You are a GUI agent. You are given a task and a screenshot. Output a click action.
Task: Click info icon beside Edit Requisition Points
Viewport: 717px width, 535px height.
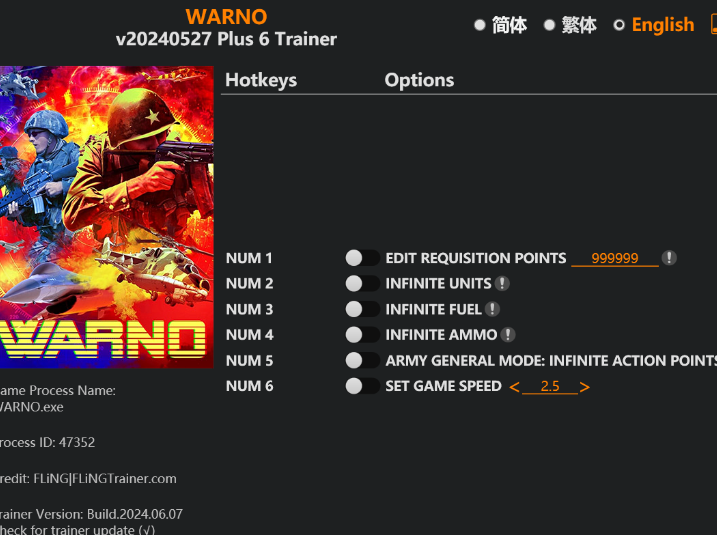[x=669, y=258]
